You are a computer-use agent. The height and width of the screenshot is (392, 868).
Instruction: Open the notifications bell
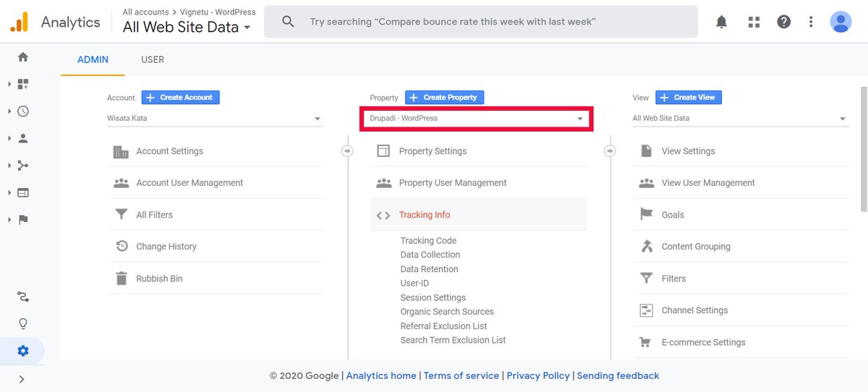[721, 22]
